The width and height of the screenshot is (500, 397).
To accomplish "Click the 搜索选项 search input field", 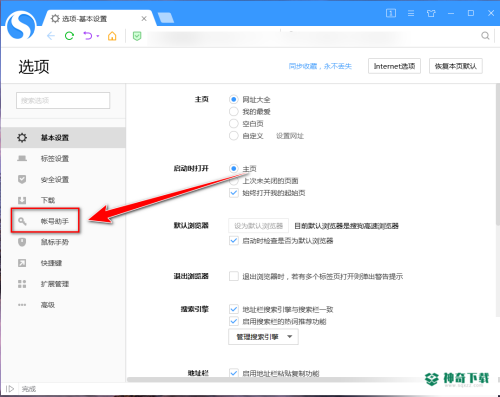I will 63,100.
